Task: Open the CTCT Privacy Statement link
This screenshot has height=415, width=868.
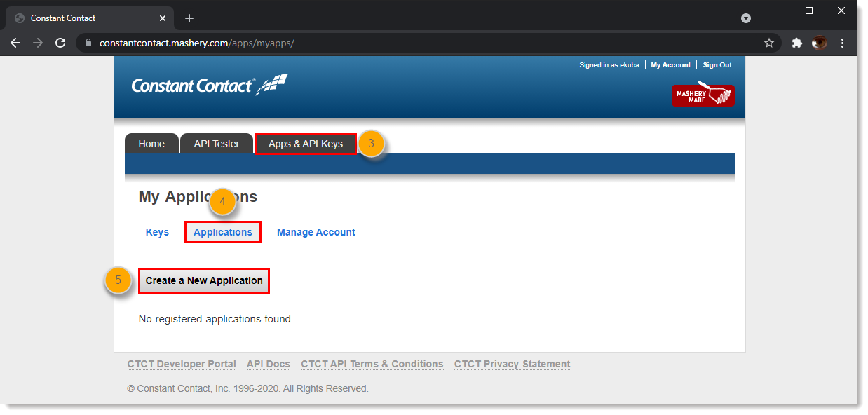Action: [x=513, y=364]
